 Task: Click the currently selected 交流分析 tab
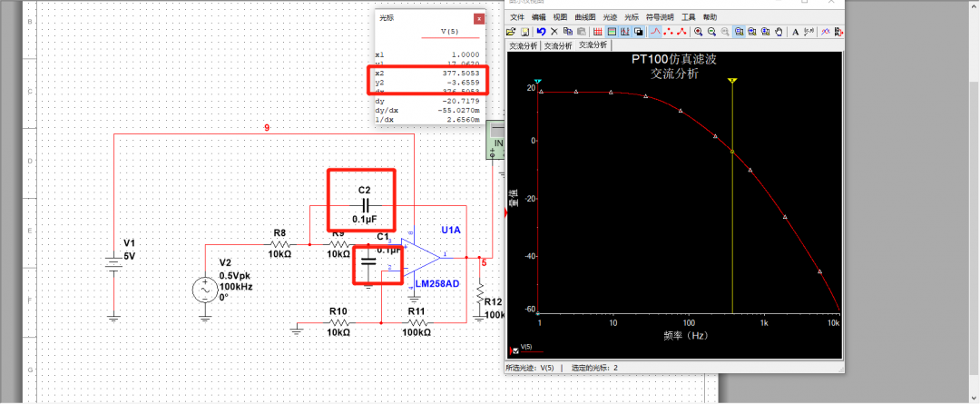click(x=593, y=45)
